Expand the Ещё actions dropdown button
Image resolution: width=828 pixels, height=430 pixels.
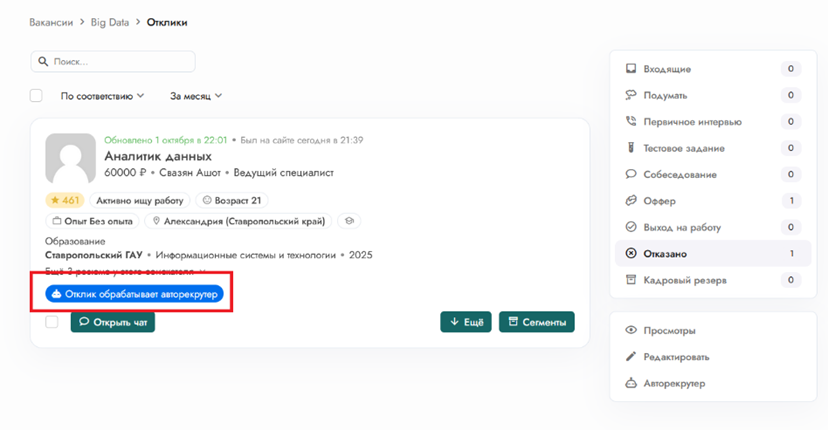[x=466, y=322]
